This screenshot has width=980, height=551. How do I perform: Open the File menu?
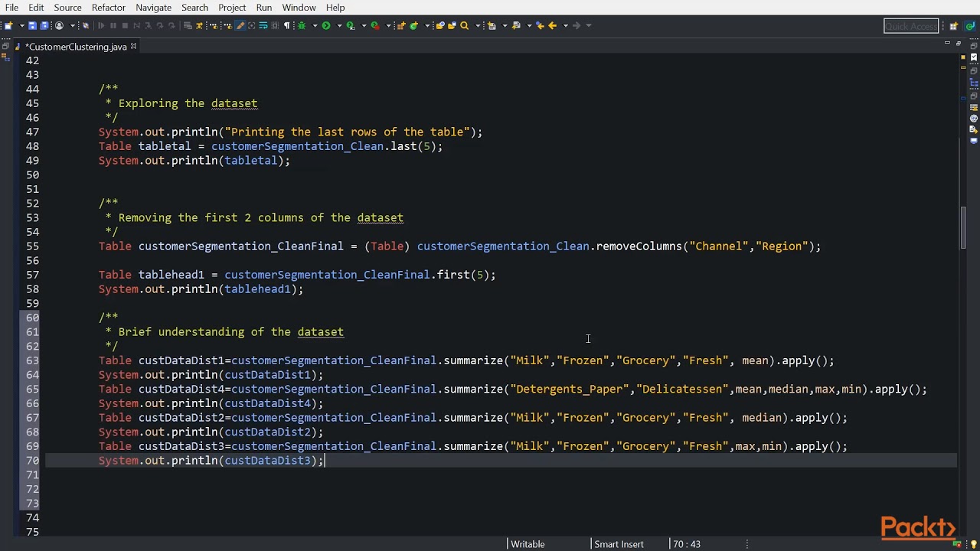coord(11,8)
